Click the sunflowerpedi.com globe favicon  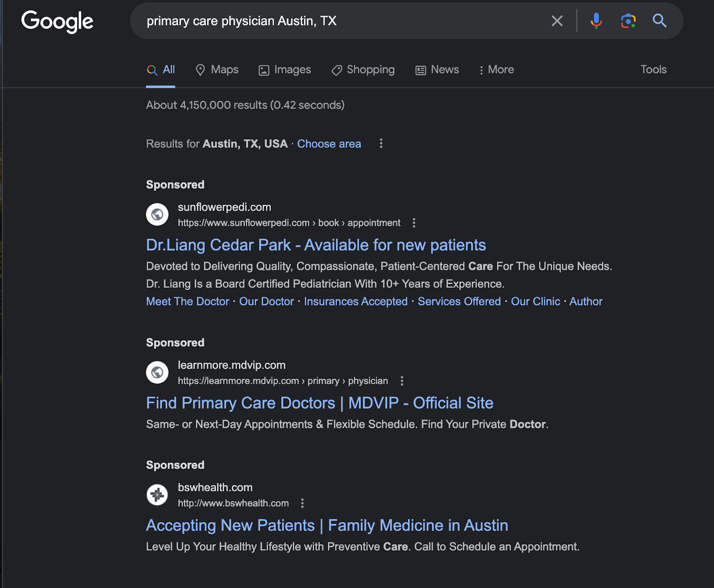[x=157, y=214]
